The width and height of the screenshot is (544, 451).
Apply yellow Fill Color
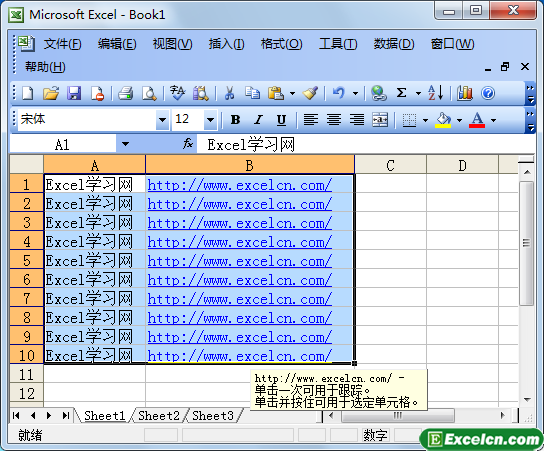click(443, 120)
